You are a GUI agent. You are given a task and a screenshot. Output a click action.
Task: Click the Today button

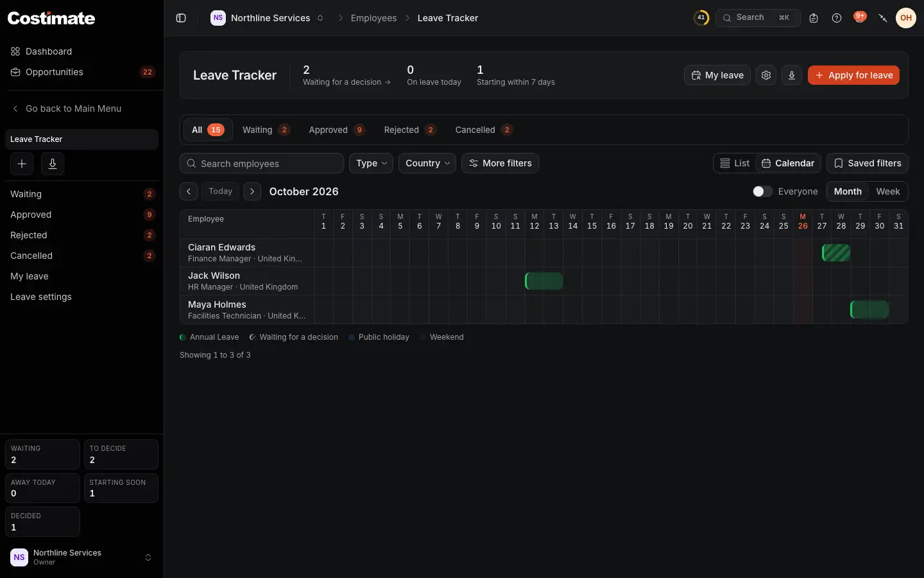[220, 191]
